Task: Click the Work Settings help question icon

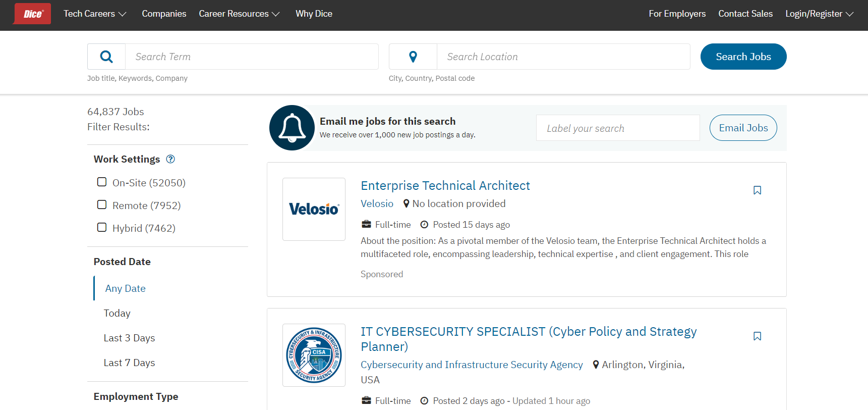Action: click(x=170, y=159)
